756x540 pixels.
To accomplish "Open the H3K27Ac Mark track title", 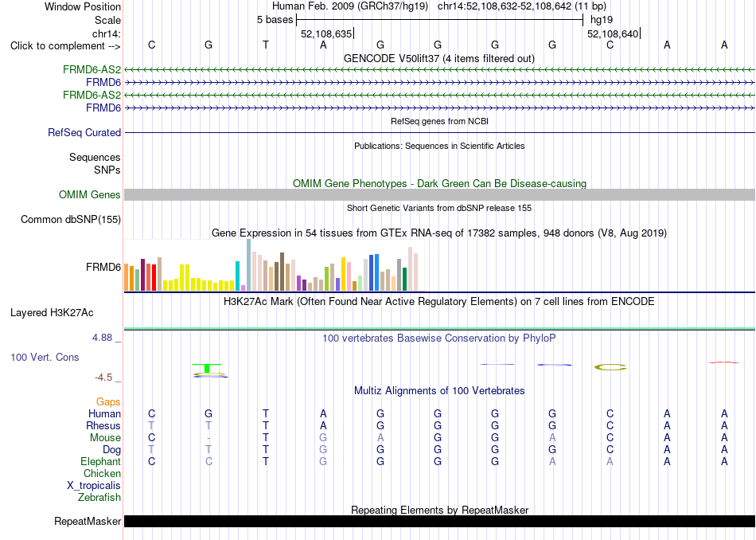I will pyautogui.click(x=439, y=302).
